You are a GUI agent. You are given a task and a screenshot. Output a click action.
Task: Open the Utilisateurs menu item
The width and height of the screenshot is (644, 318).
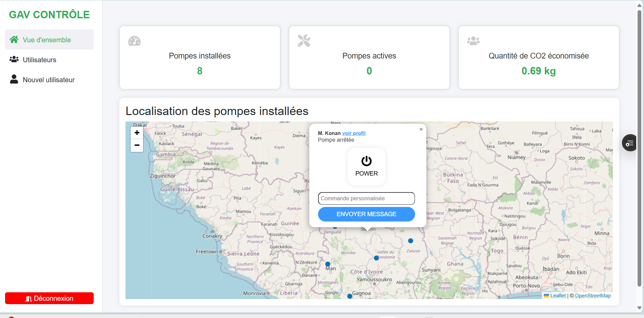click(40, 60)
